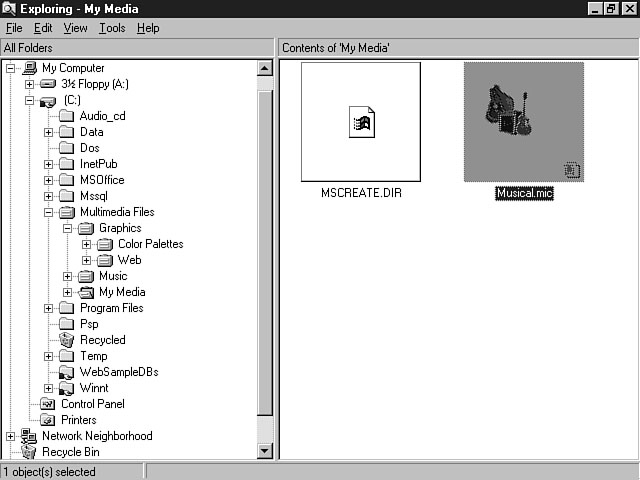Viewport: 640px width, 480px height.
Task: Select the Program Files folder
Action: click(x=111, y=308)
